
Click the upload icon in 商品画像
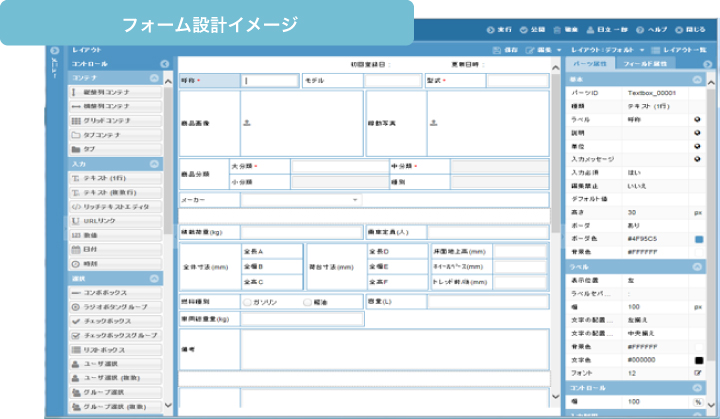(x=247, y=124)
